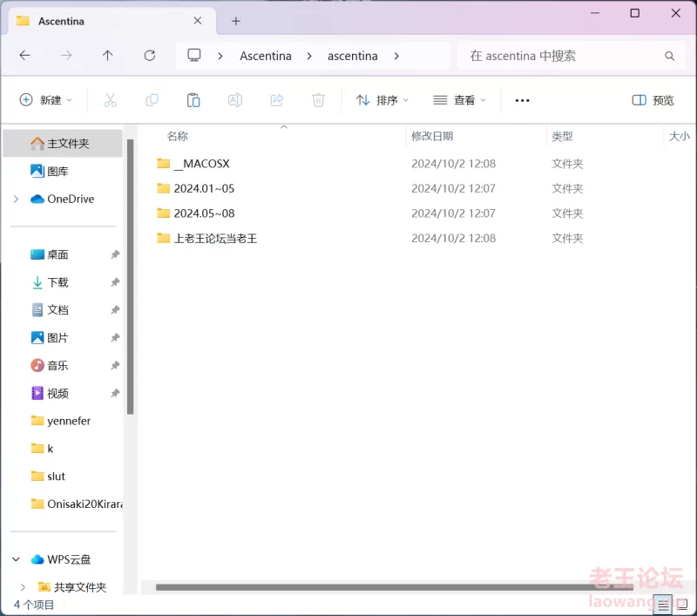Image resolution: width=697 pixels, height=616 pixels.
Task: Click the Rename icon in toolbar
Action: [x=235, y=100]
